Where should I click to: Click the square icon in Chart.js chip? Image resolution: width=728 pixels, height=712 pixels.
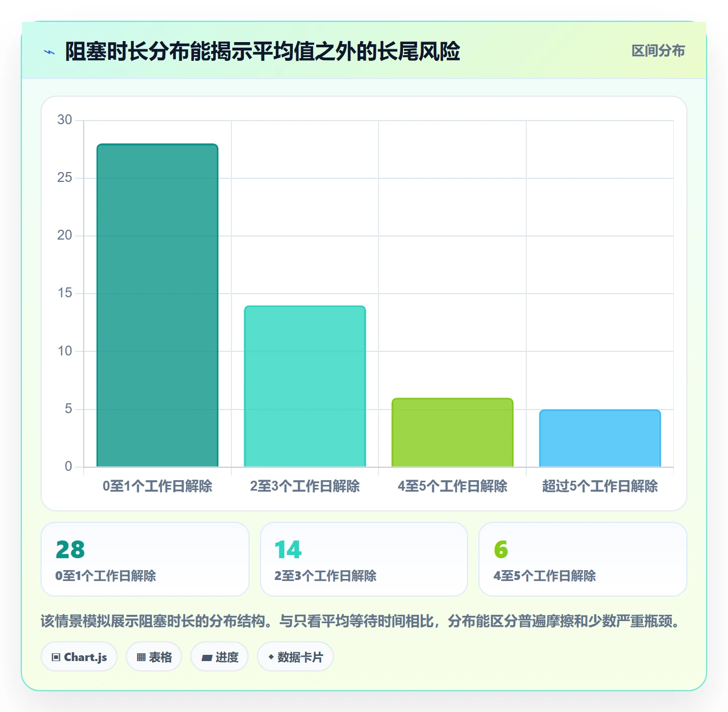(x=56, y=657)
